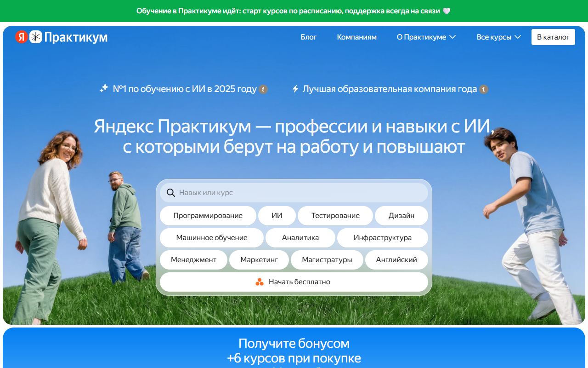
Task: Choose the Маркетинг category
Action: coord(259,260)
